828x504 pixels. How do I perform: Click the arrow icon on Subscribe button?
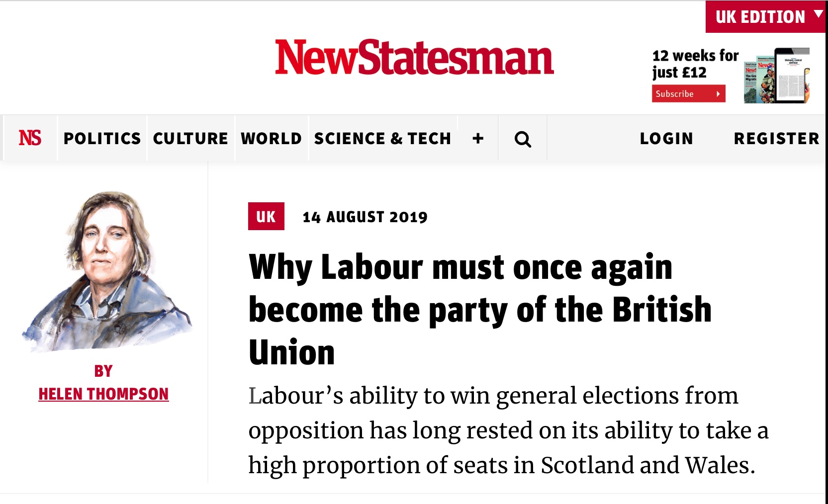[718, 94]
